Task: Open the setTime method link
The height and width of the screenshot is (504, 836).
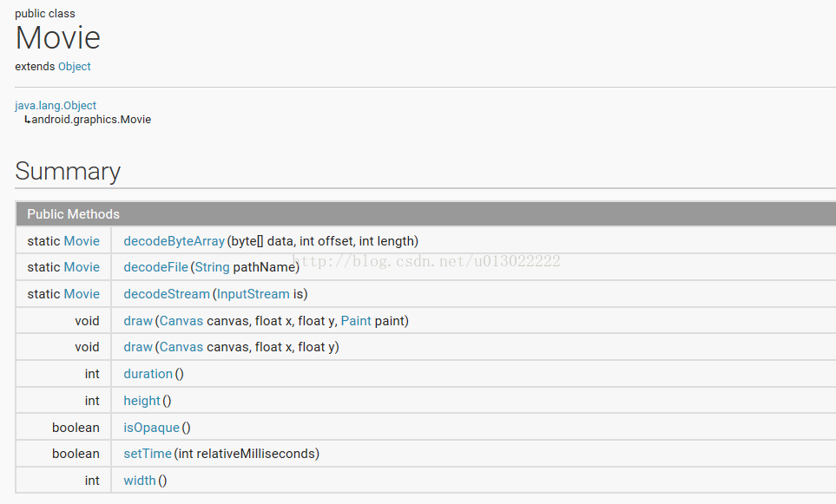Action: point(147,454)
